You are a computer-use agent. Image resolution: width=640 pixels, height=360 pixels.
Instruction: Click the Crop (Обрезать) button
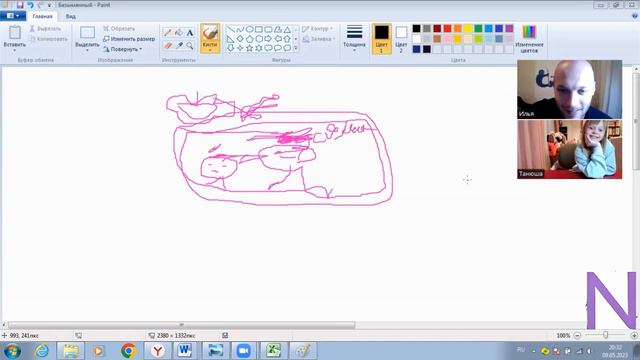(119, 29)
